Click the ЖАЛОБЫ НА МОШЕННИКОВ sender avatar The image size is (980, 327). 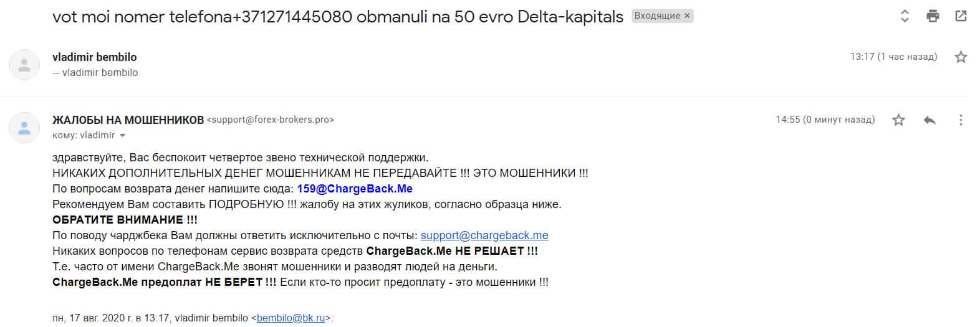[24, 128]
